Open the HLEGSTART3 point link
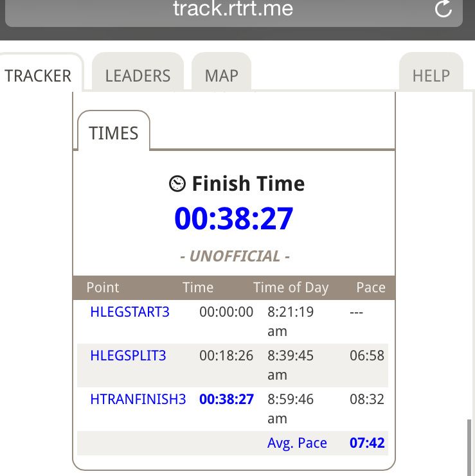Image resolution: width=475 pixels, height=476 pixels. pos(130,312)
